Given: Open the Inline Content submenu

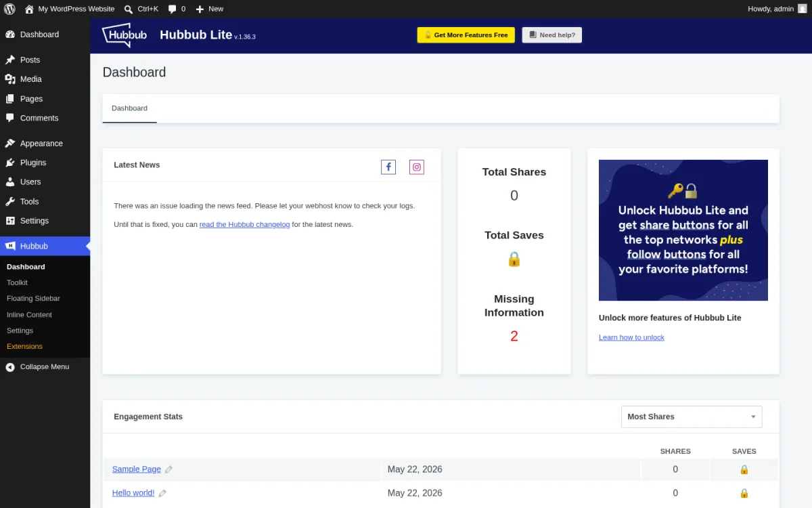Looking at the screenshot, I should click(x=29, y=315).
